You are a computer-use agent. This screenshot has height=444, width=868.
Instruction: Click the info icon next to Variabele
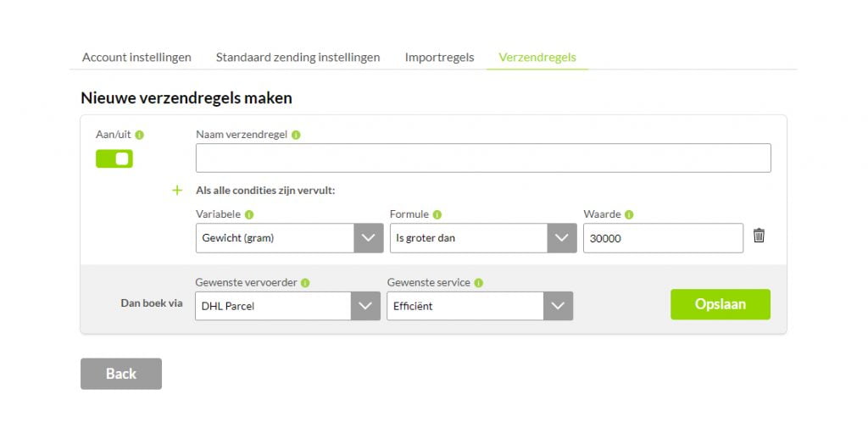click(x=249, y=215)
